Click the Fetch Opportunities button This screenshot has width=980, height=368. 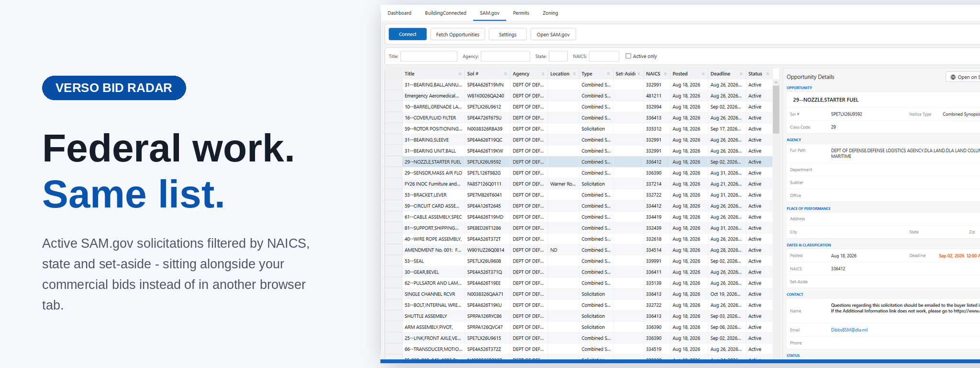pos(457,34)
